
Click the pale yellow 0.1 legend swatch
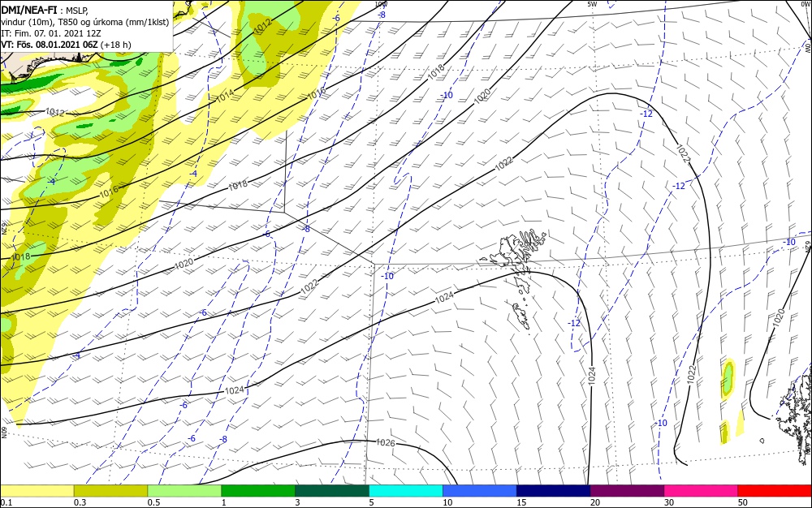tap(37, 491)
